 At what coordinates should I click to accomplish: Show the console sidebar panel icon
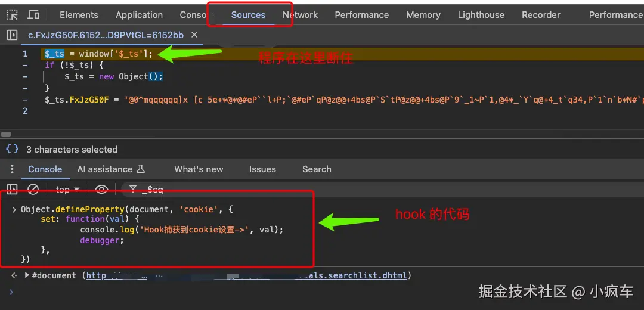[13, 190]
